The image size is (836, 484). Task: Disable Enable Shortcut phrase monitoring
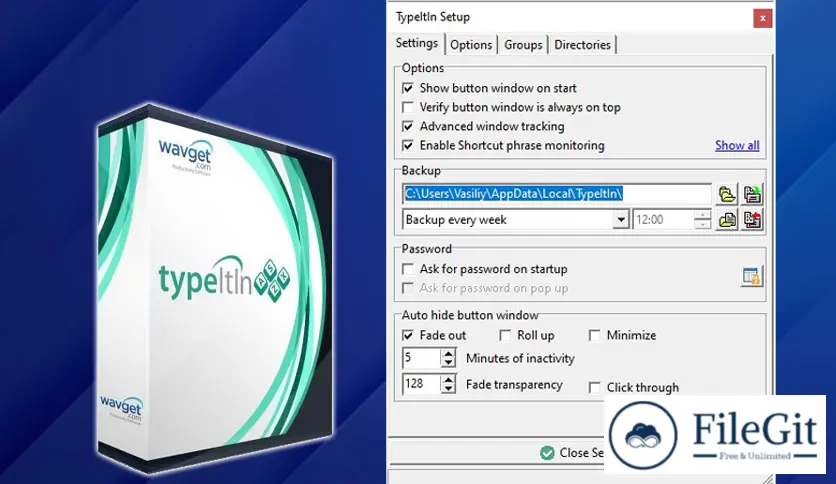408,146
